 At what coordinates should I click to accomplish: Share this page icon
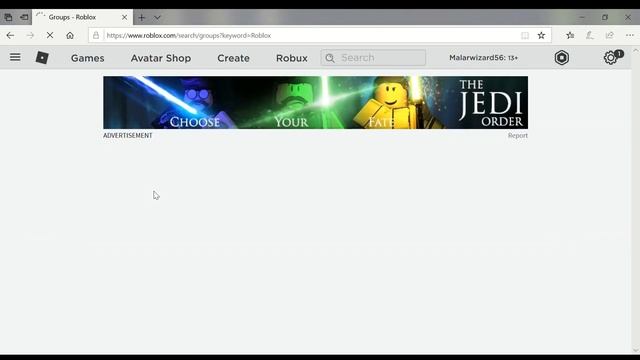(x=609, y=36)
